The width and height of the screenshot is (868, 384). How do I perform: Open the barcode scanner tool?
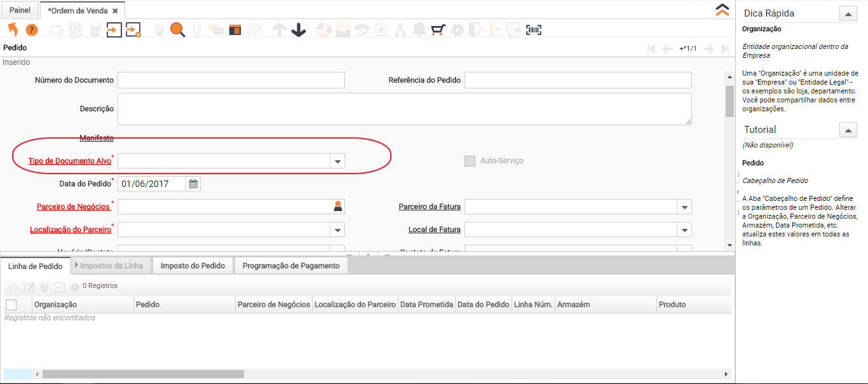534,29
